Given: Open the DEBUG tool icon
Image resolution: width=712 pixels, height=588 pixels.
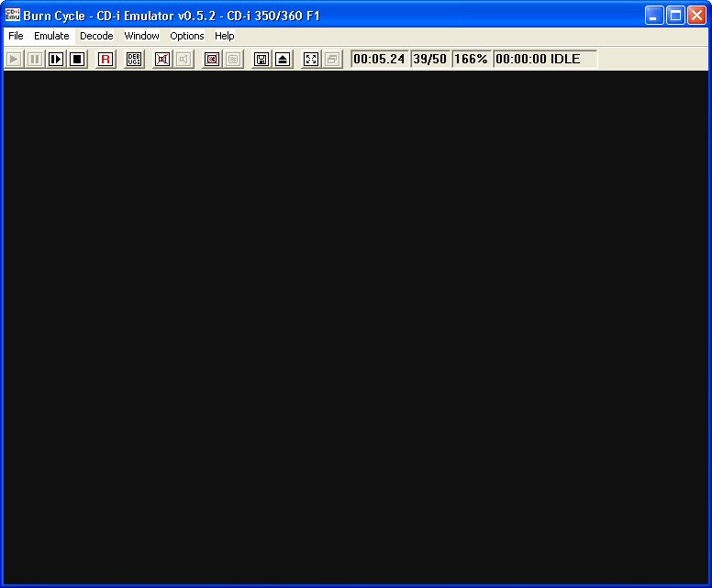Looking at the screenshot, I should click(134, 59).
